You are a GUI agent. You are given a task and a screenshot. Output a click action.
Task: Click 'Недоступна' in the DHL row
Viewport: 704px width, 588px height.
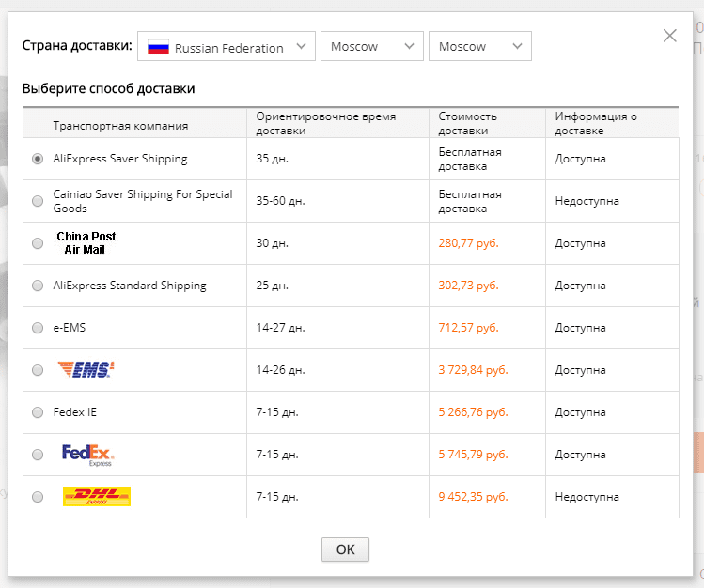tap(587, 497)
